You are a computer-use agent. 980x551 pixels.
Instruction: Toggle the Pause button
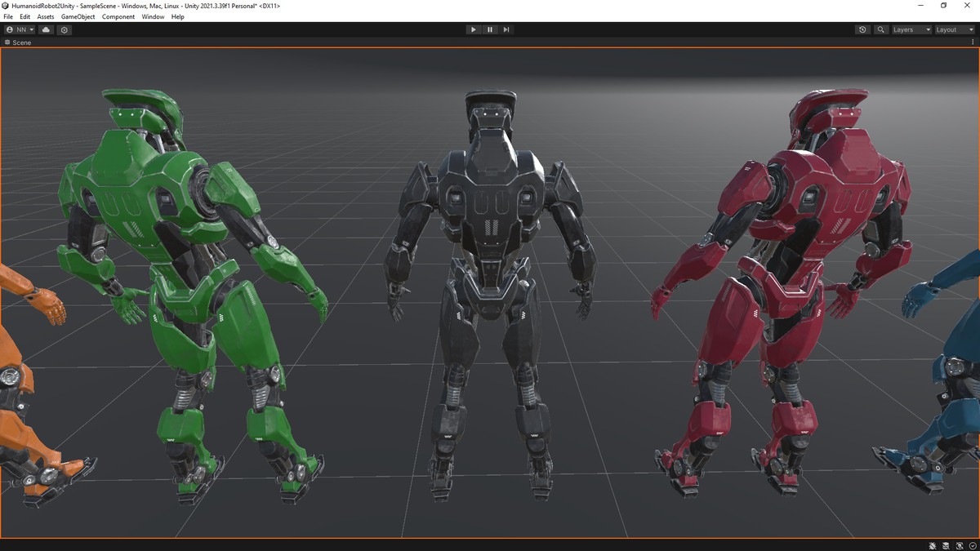(x=490, y=29)
